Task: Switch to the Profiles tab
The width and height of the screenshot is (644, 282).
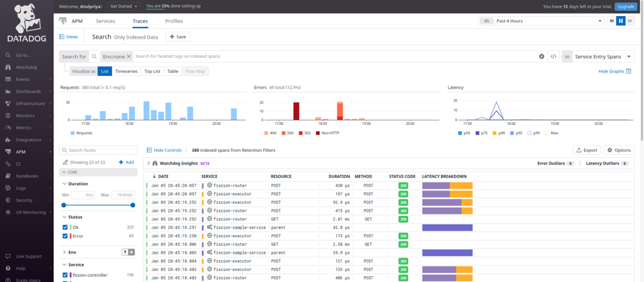Action: pos(174,21)
